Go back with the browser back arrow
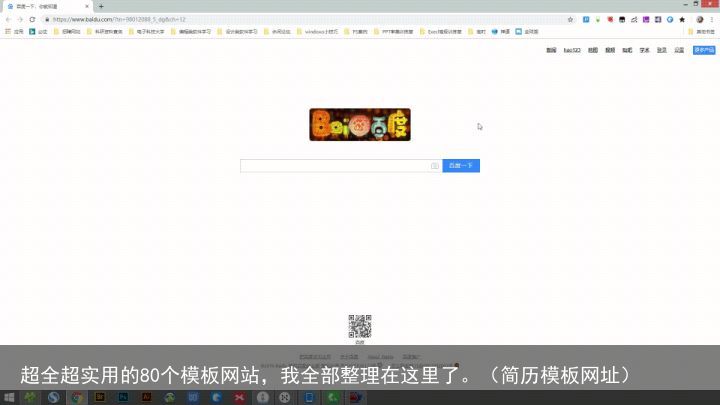 [x=8, y=19]
